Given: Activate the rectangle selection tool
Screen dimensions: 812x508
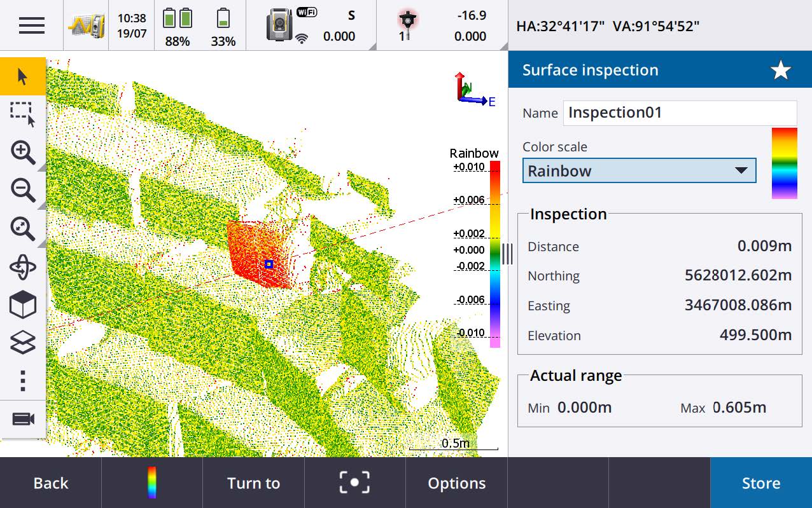Looking at the screenshot, I should coord(23,114).
